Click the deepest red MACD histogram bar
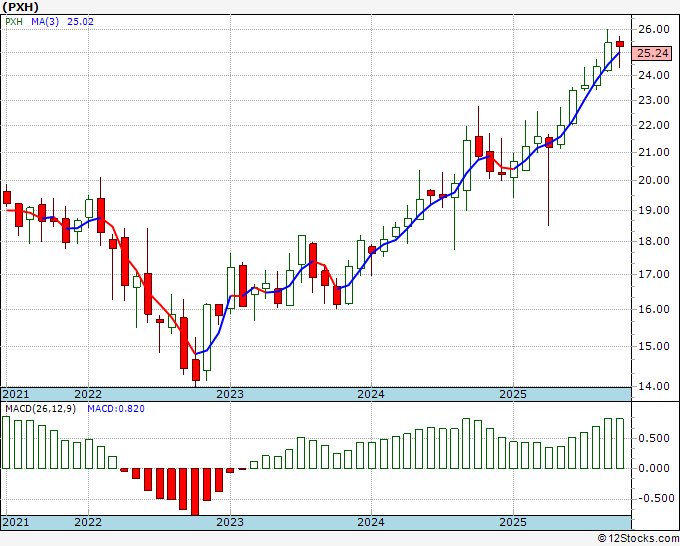 coord(195,492)
